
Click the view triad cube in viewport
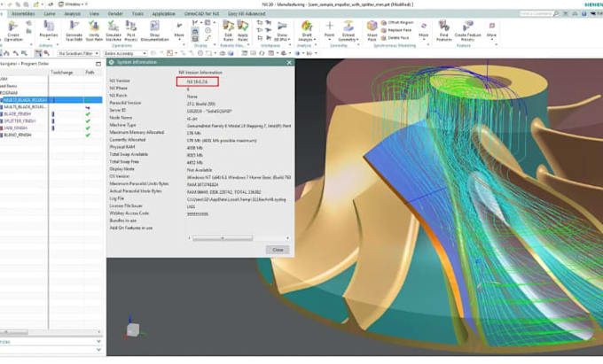pos(133,329)
